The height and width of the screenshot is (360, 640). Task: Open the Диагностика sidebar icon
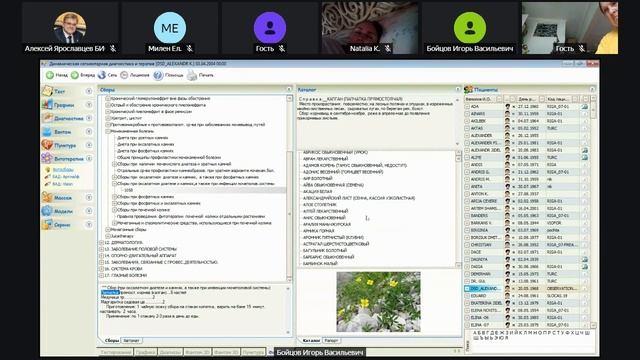(x=47, y=118)
